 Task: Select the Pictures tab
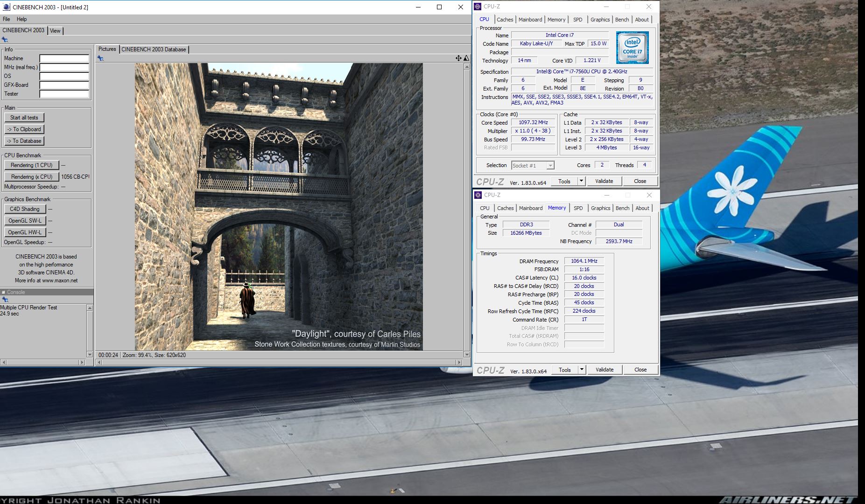(107, 49)
